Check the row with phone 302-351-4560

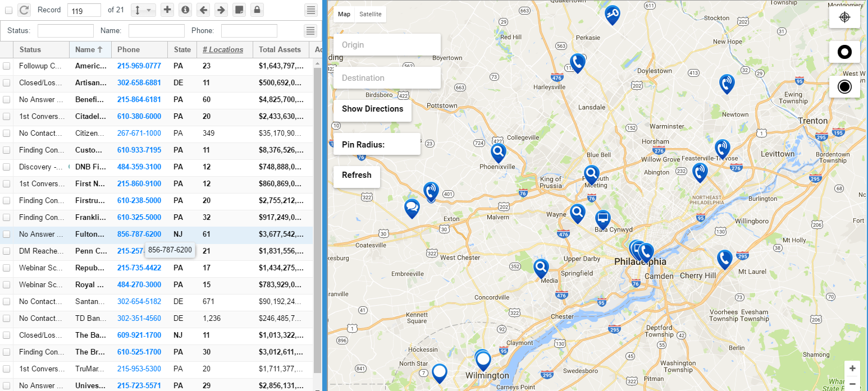tap(6, 319)
